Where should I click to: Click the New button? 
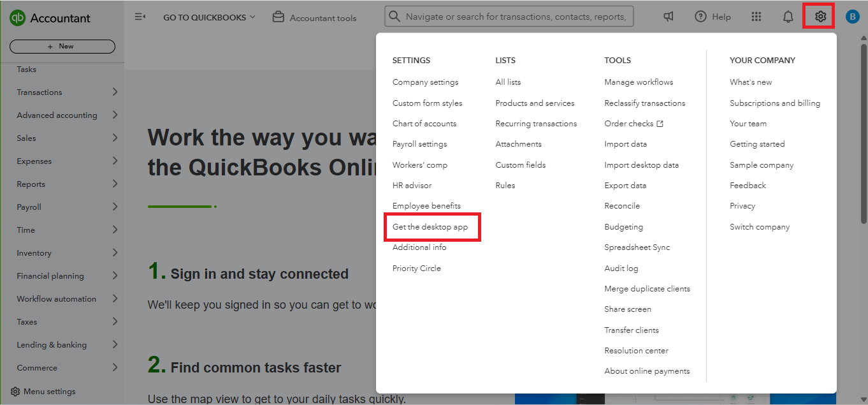click(x=62, y=47)
